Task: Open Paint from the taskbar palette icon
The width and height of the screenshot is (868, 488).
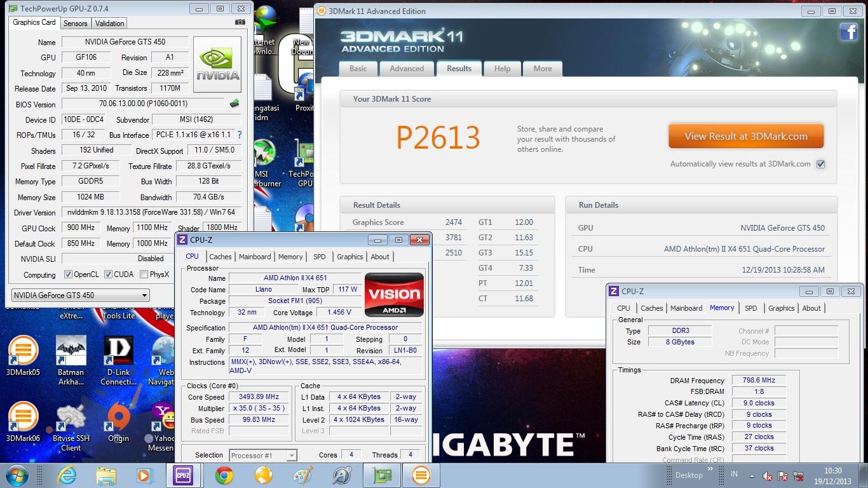Action: [x=302, y=475]
